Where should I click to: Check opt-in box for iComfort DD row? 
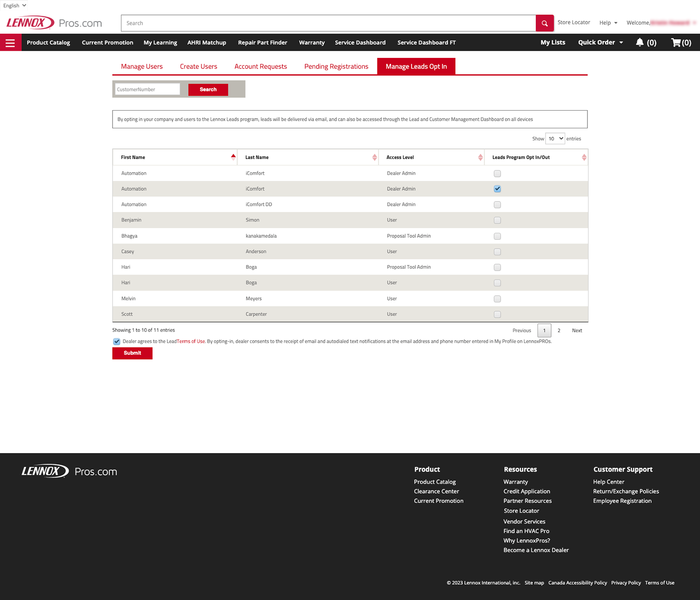497,205
